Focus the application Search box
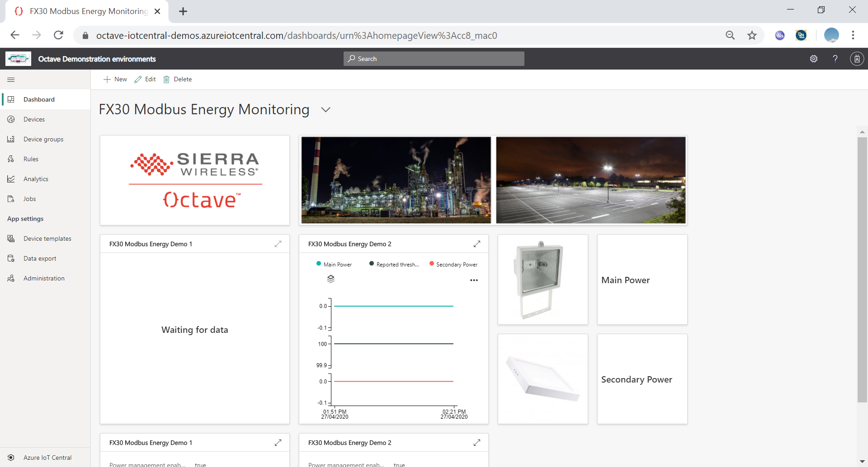Image resolution: width=868 pixels, height=467 pixels. [x=434, y=59]
